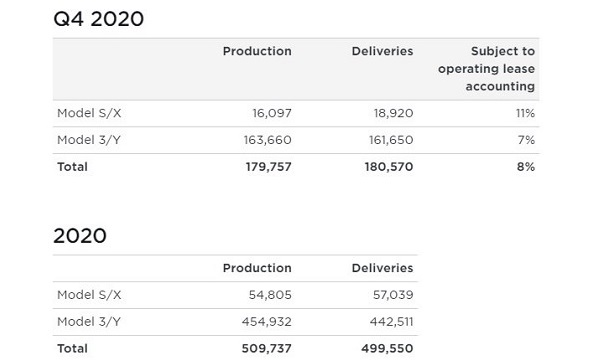This screenshot has width=599, height=363.
Task: Select the Q4 Production column header
Action: 257,51
